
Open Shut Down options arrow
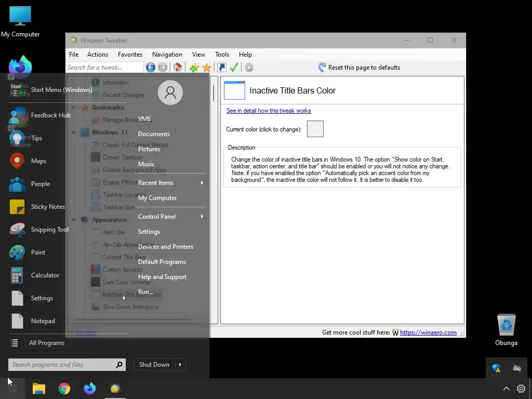point(180,364)
